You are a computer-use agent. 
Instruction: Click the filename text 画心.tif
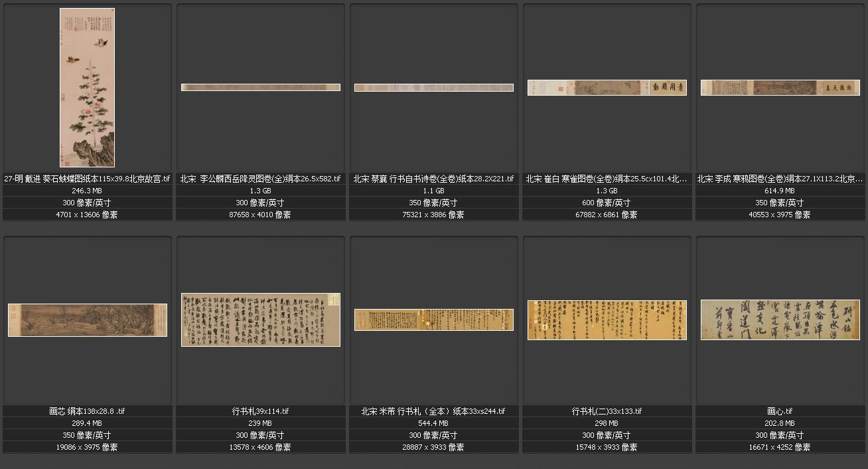(780, 411)
